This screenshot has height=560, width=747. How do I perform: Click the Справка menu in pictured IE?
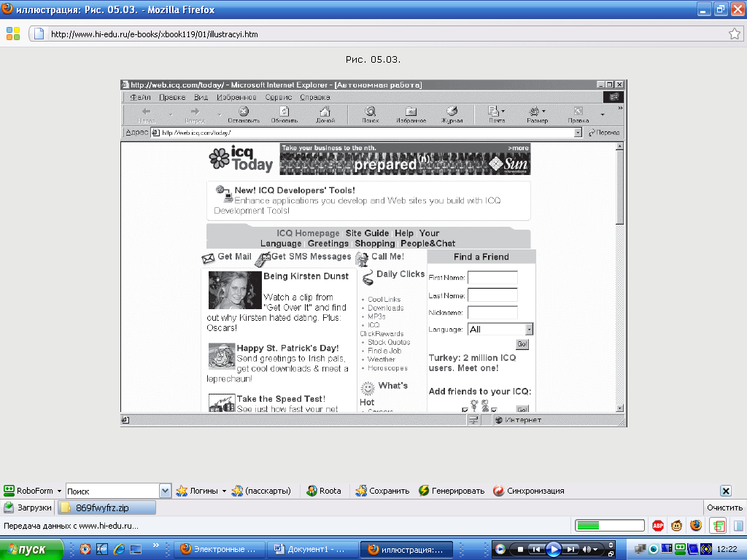(315, 97)
